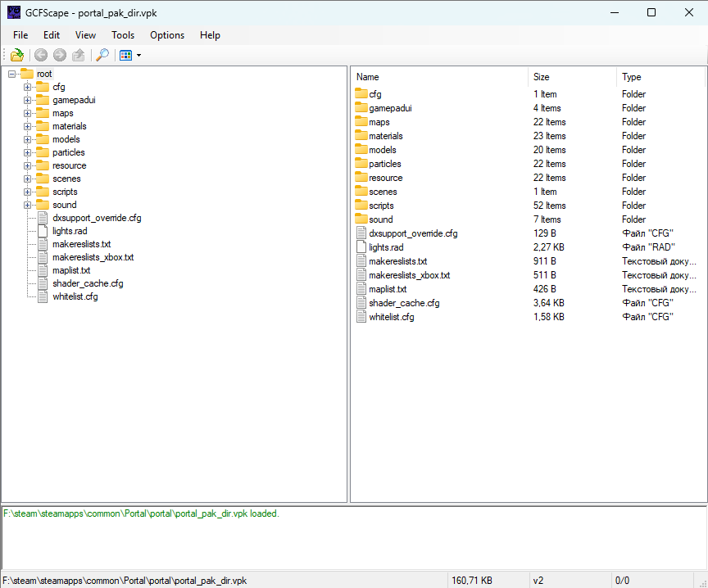Select gamepadui folder icon in file list
708x588 pixels.
point(361,108)
